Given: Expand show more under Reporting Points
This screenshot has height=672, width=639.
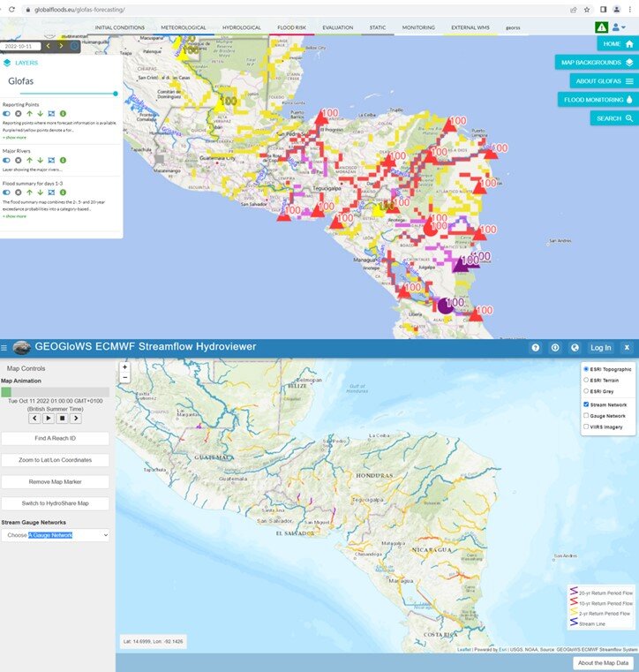Looking at the screenshot, I should pyautogui.click(x=14, y=138).
